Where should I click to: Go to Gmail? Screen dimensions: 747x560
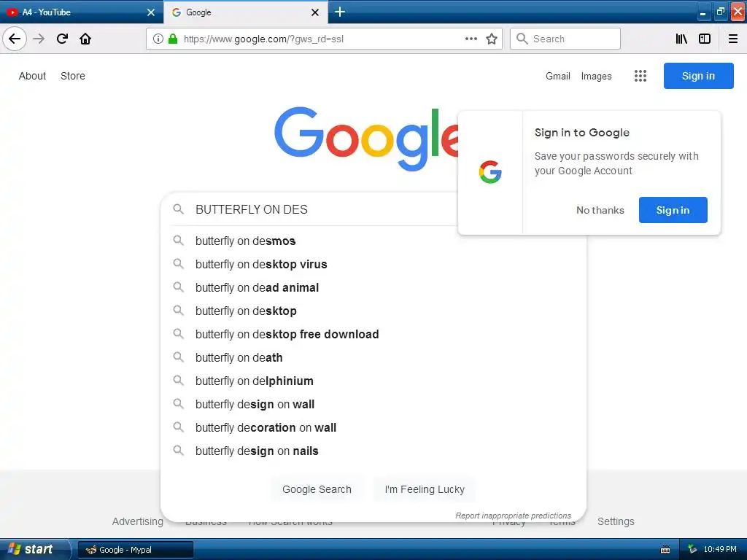coord(558,76)
